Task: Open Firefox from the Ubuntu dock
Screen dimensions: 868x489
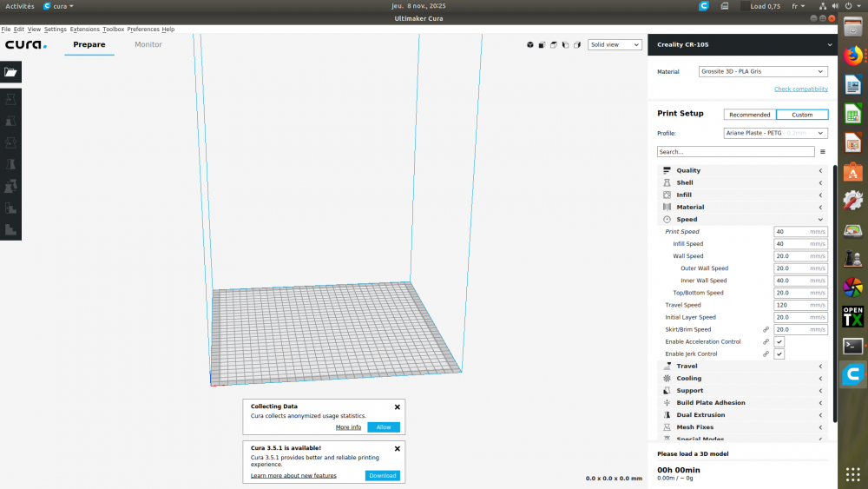Action: [853, 56]
